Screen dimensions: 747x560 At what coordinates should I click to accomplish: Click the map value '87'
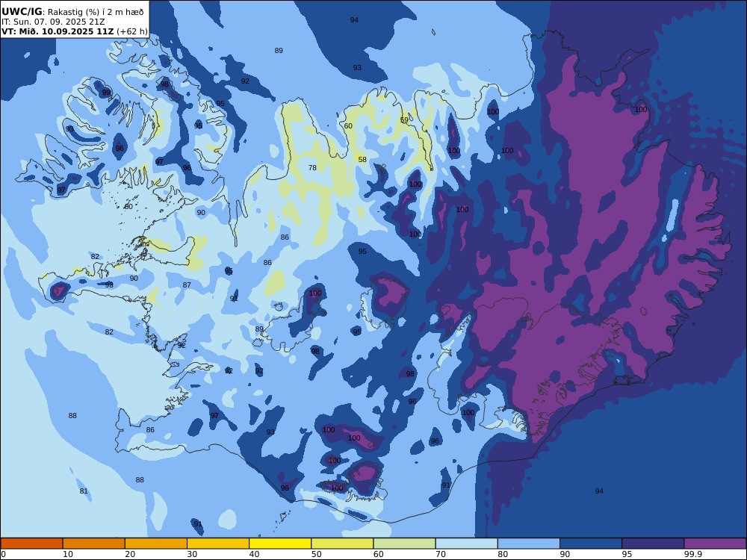pyautogui.click(x=187, y=285)
